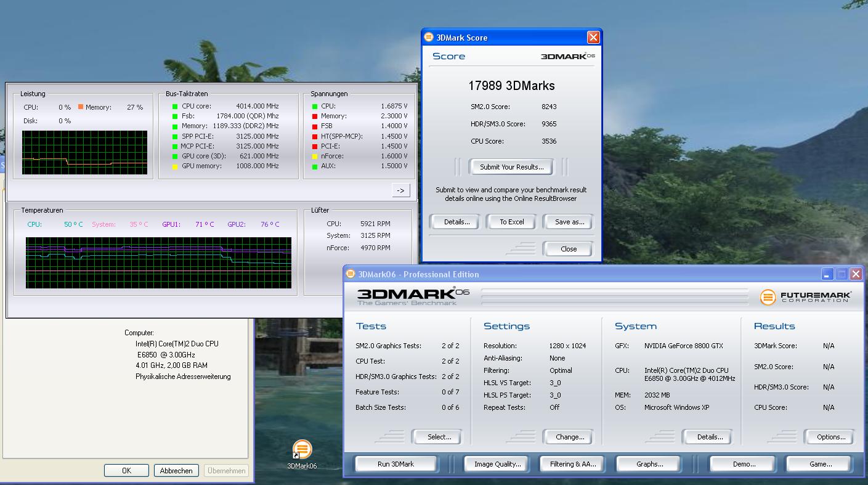Click the red Memory voltage indicator
The image size is (868, 485).
coord(315,116)
